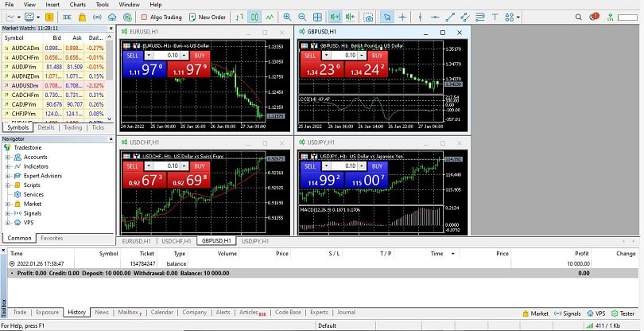Expand the Indicators tree node
This screenshot has width=644, height=331.
7,166
